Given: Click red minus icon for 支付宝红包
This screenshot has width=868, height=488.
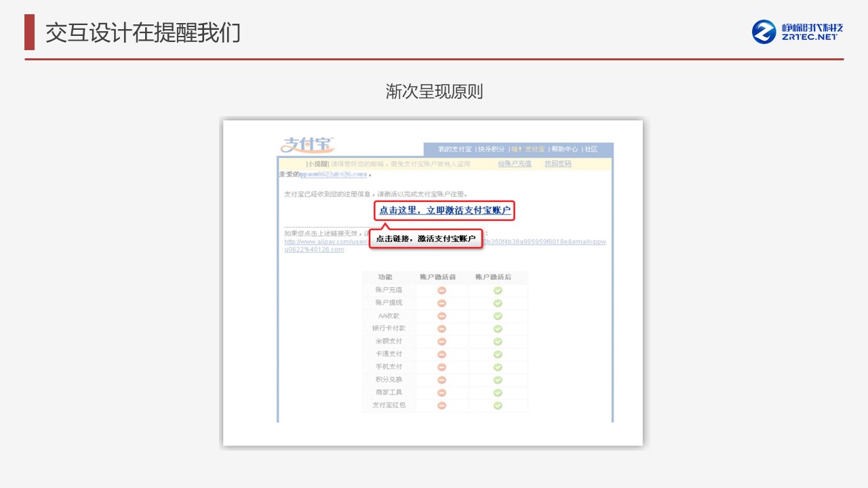Looking at the screenshot, I should click(441, 405).
